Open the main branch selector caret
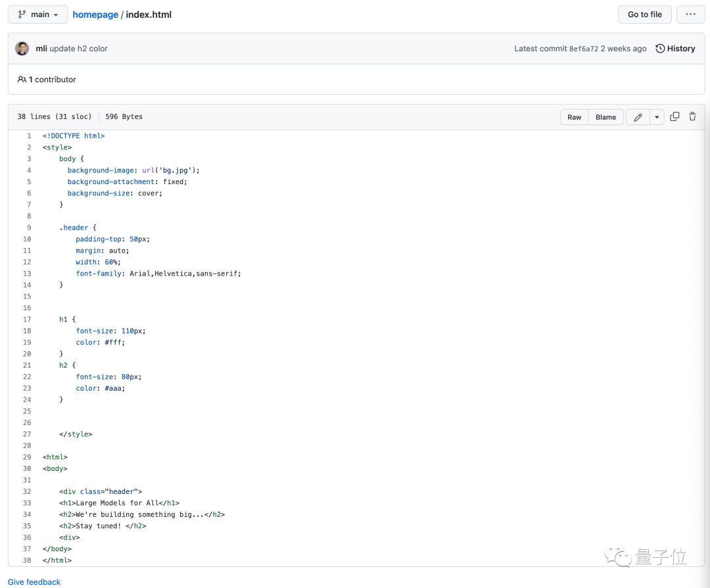710x588 pixels. [x=56, y=14]
